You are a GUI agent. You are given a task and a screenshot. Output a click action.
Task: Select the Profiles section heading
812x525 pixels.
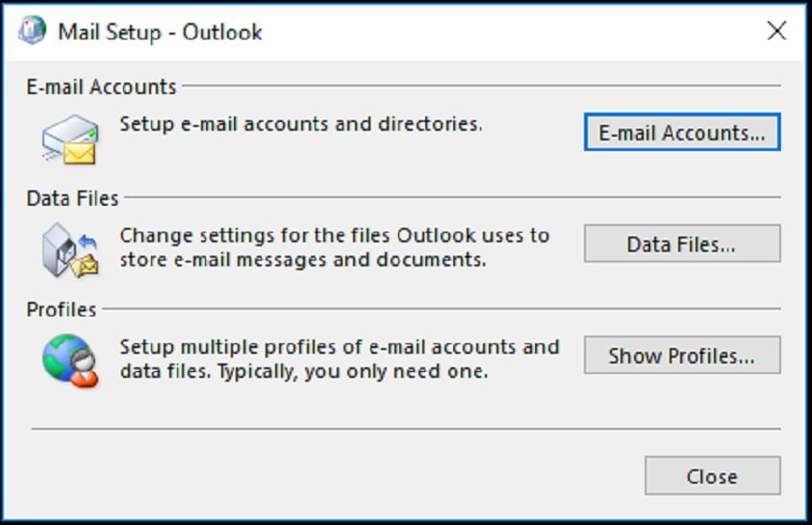[62, 310]
